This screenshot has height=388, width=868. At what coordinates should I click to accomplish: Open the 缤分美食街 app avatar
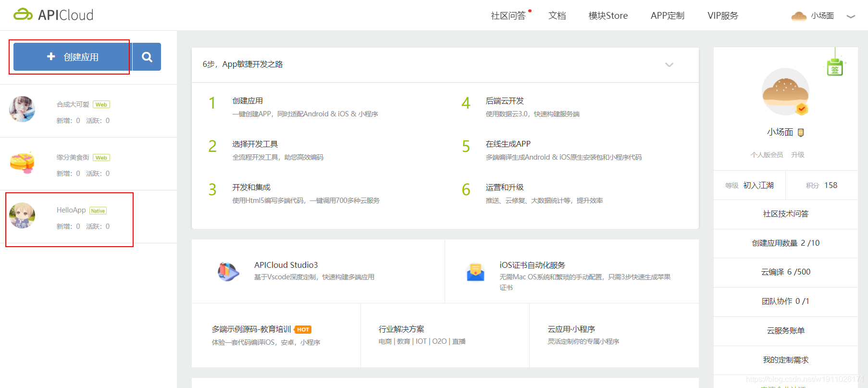coord(22,163)
